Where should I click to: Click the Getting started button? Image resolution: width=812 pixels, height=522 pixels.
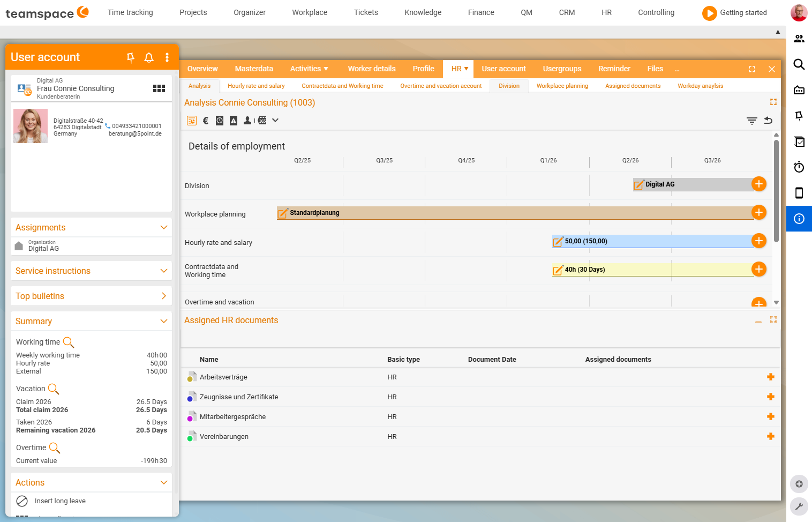[x=734, y=13]
